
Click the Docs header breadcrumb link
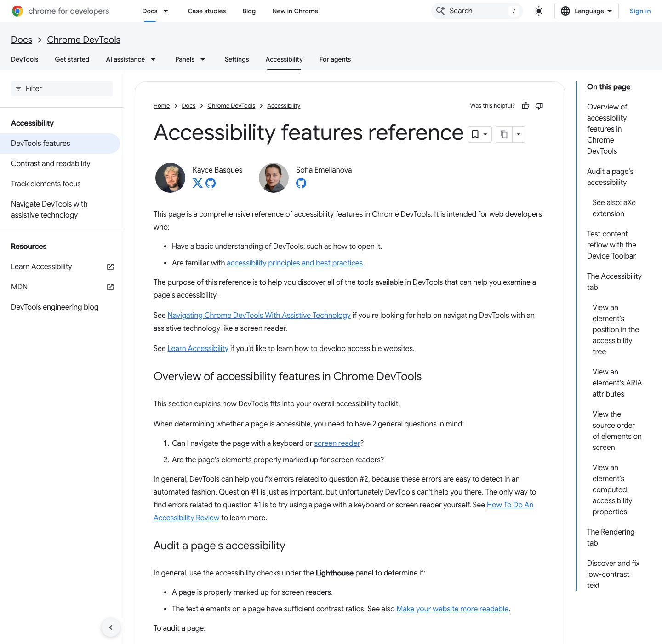coord(22,40)
